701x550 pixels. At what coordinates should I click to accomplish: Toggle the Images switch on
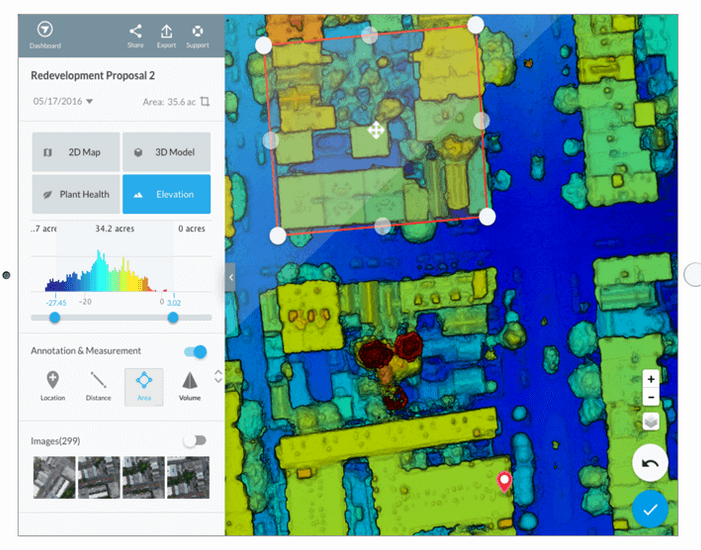[194, 440]
